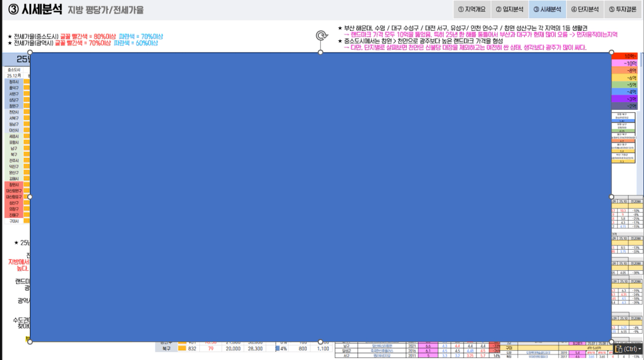
Task: Click the 김해시 row label
Action: [x=14, y=179]
